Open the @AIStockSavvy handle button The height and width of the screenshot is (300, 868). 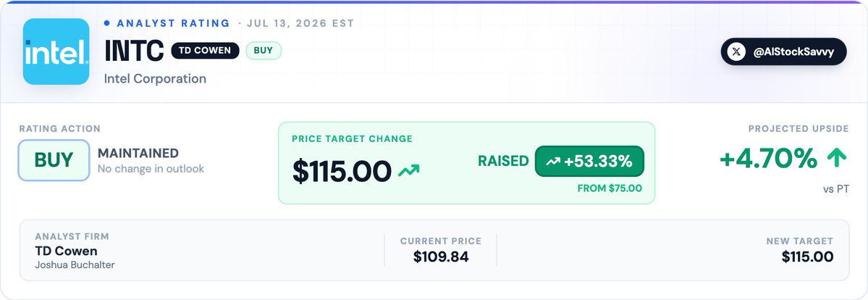point(783,51)
